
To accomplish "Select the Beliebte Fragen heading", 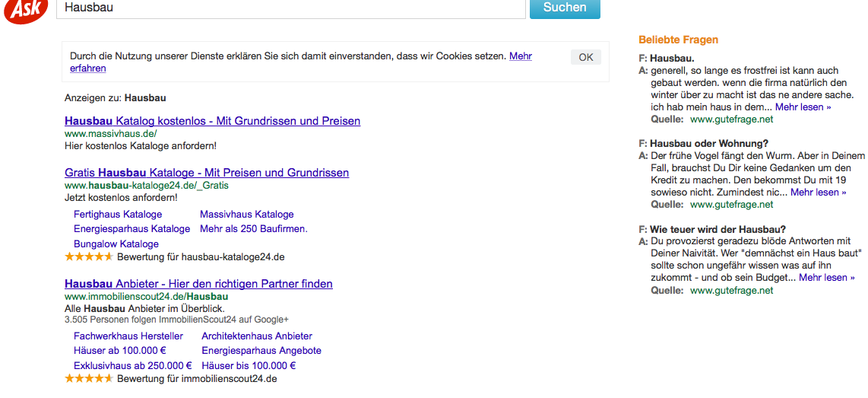I will coord(678,40).
